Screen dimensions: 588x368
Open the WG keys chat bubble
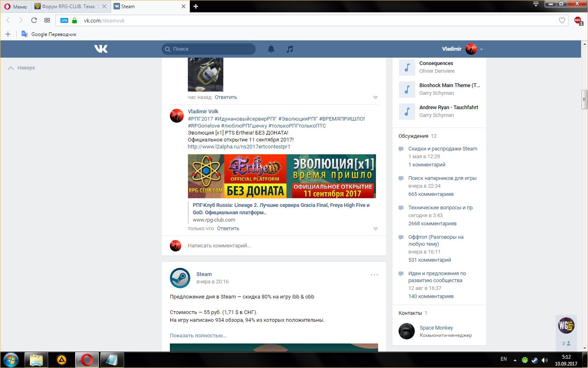[x=566, y=325]
